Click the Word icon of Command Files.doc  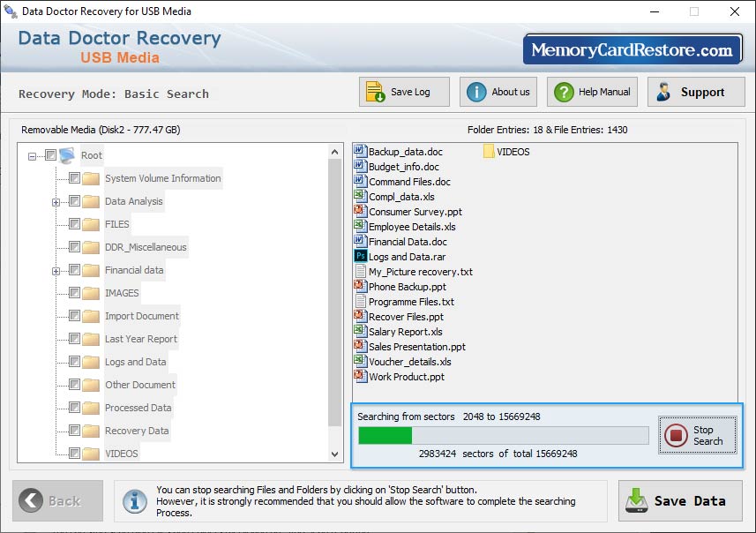(360, 181)
